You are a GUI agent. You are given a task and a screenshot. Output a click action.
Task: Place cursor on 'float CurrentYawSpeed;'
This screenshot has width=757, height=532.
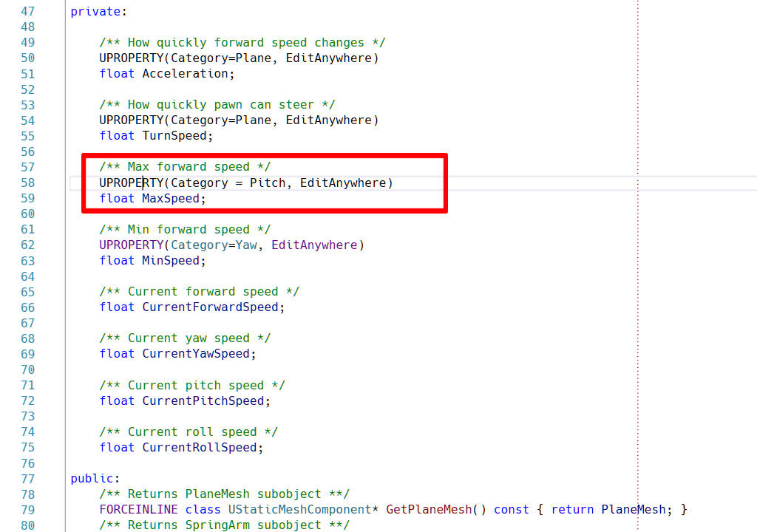[x=177, y=353]
